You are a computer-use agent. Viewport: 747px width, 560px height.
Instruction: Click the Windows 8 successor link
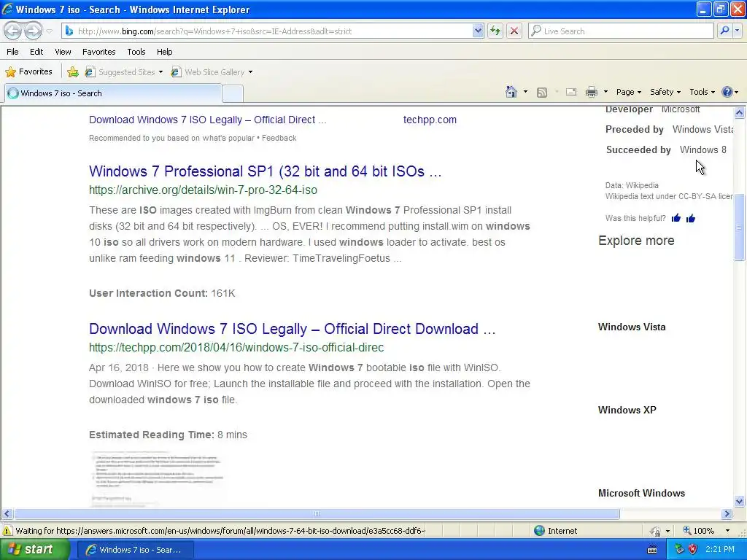(703, 150)
